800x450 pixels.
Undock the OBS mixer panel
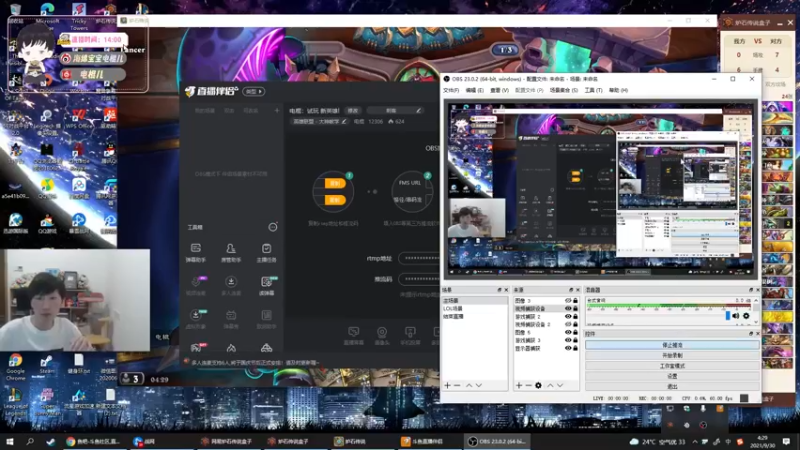point(751,290)
